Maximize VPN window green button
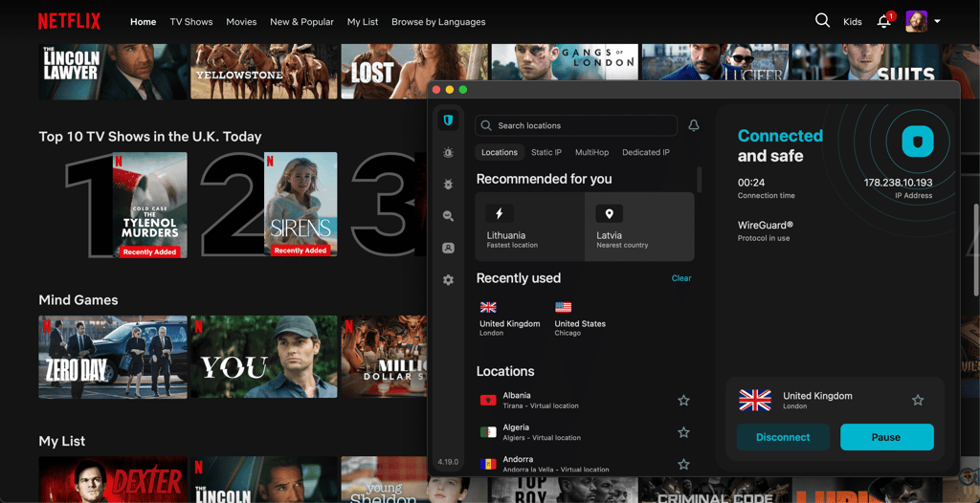980x503 pixels. [x=463, y=90]
